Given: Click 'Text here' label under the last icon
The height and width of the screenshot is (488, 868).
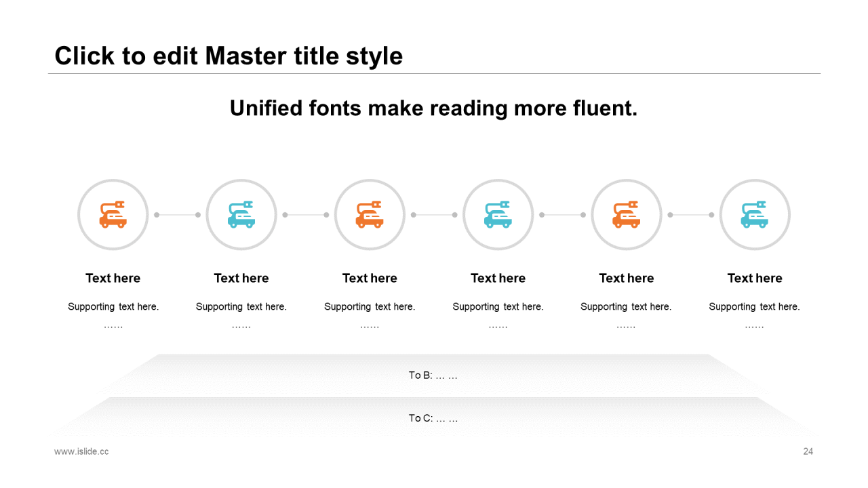Looking at the screenshot, I should coord(755,279).
